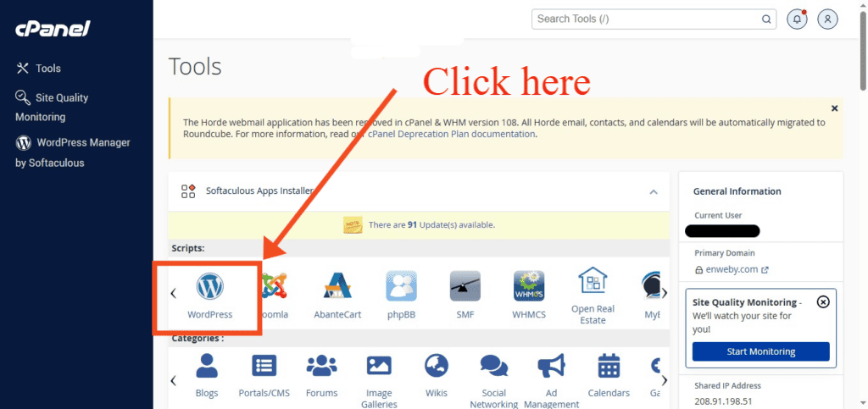
Task: Select the Ad Management category icon
Action: point(551,366)
